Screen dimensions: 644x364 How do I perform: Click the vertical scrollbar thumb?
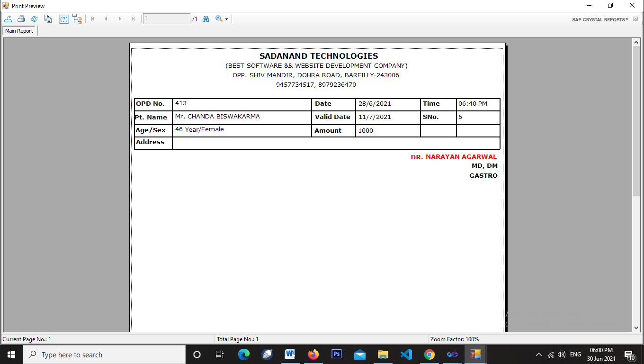pyautogui.click(x=636, y=121)
